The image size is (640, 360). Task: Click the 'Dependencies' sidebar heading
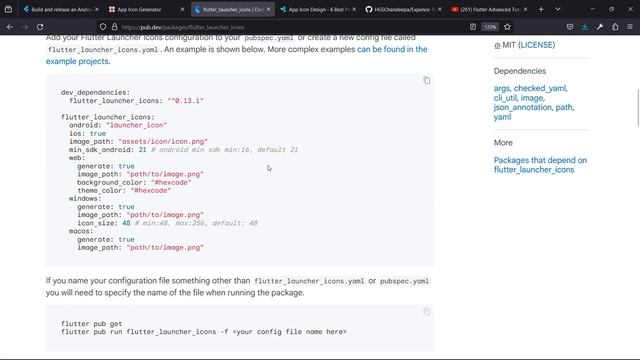click(x=520, y=71)
